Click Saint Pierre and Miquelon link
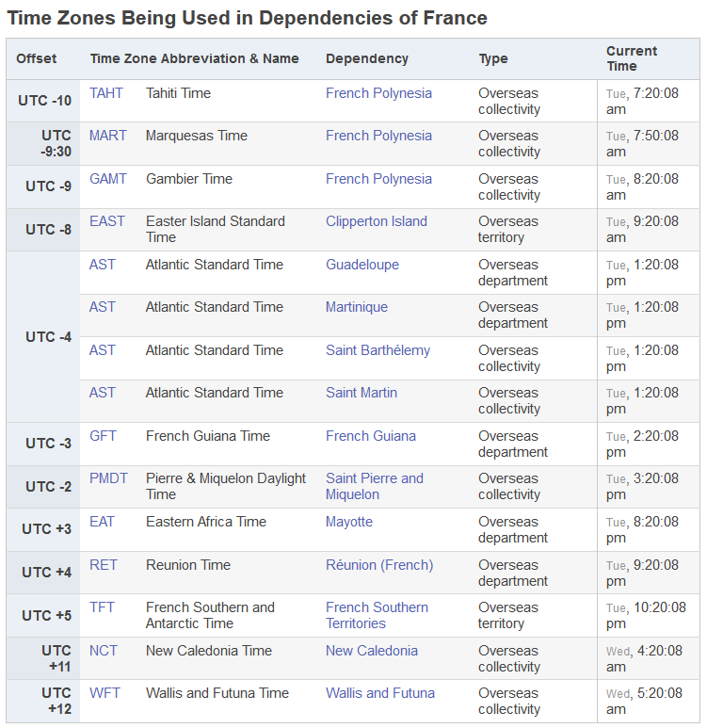Viewport: 707px width, 728px height. click(x=374, y=486)
